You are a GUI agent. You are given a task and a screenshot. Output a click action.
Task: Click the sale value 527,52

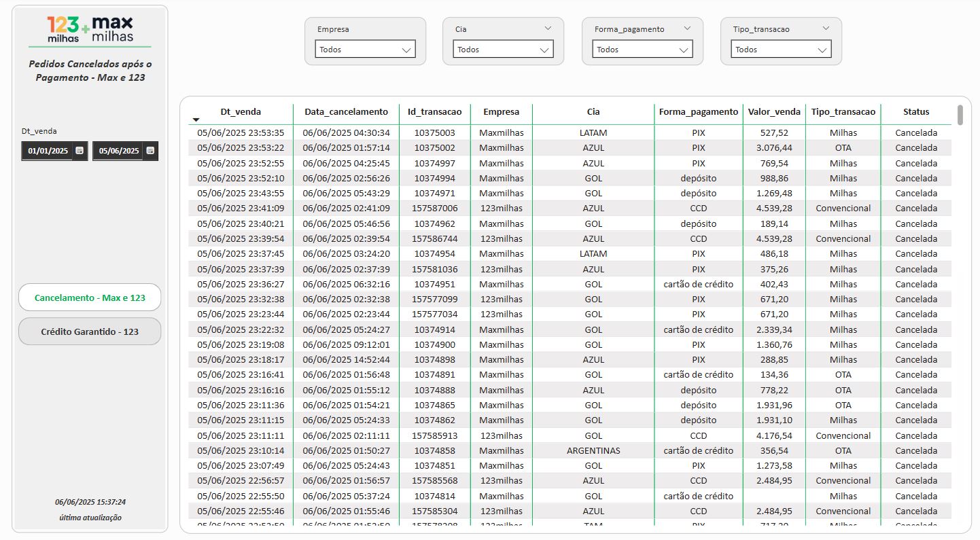pos(774,132)
